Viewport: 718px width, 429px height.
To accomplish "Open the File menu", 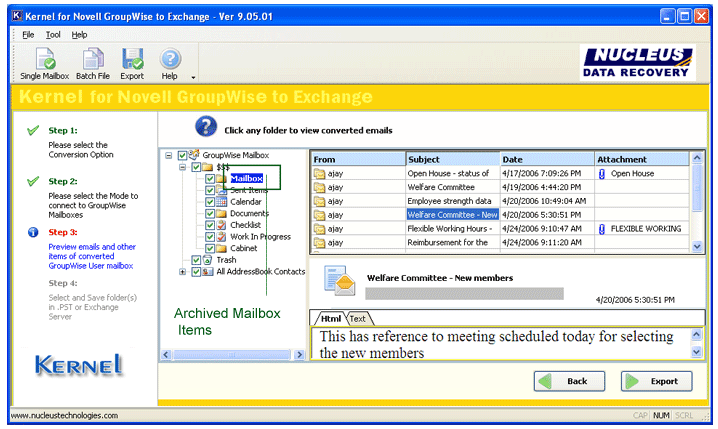I will point(28,35).
